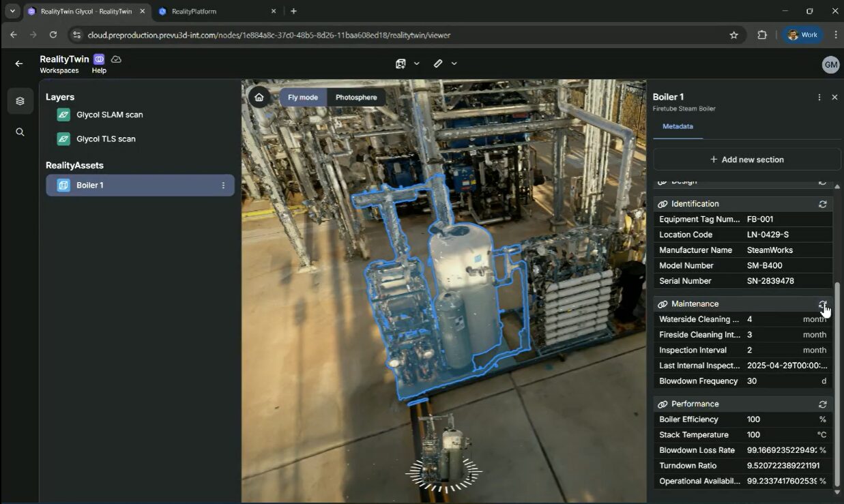Viewport: 844px width, 504px height.
Task: Open the Work profile button
Action: point(802,35)
